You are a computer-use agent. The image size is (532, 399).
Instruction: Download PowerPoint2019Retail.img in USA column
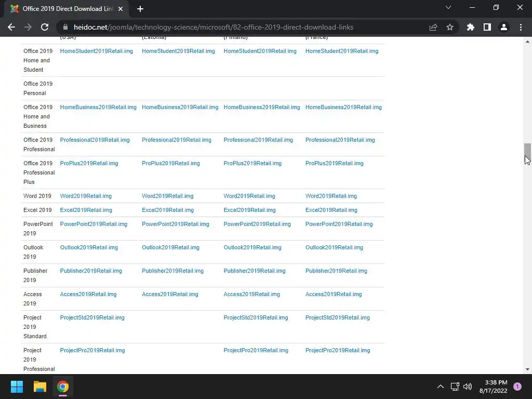[x=94, y=224]
